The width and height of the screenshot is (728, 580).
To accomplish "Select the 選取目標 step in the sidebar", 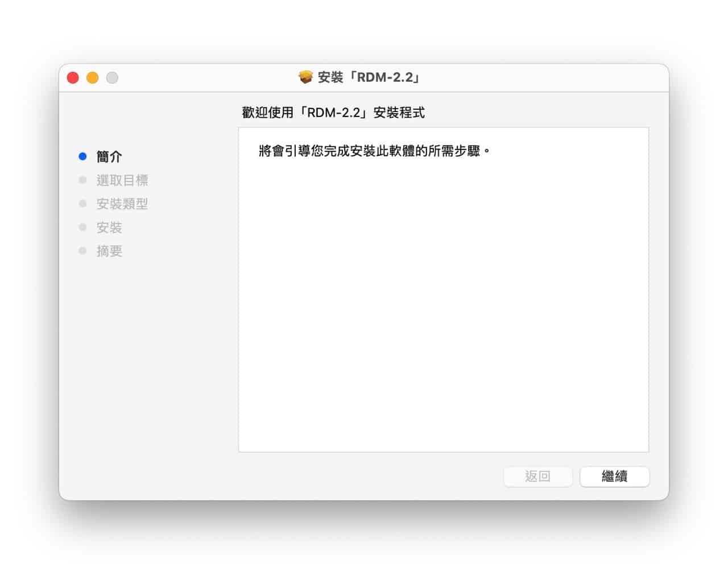I will [122, 180].
